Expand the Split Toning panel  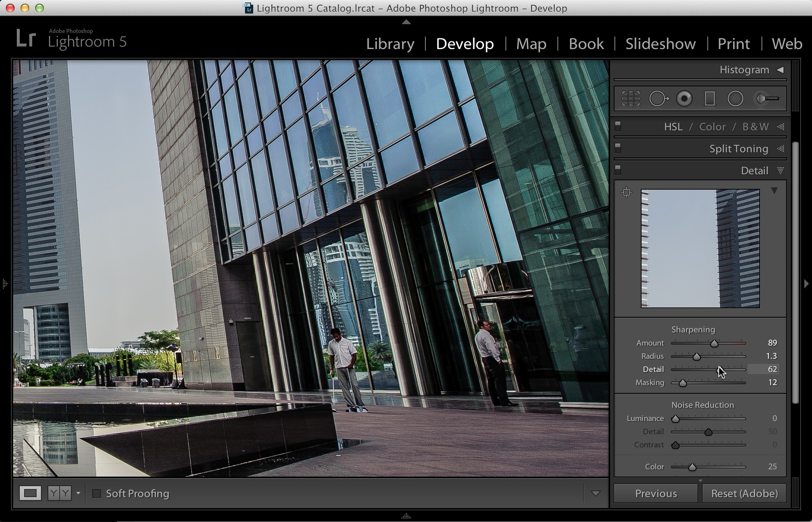tap(781, 149)
